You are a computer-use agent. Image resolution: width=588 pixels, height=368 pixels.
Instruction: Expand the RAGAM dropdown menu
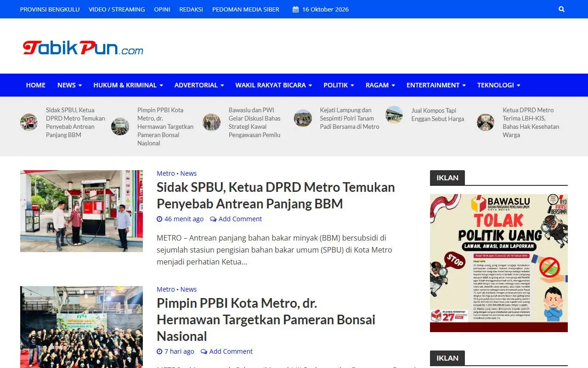[380, 85]
